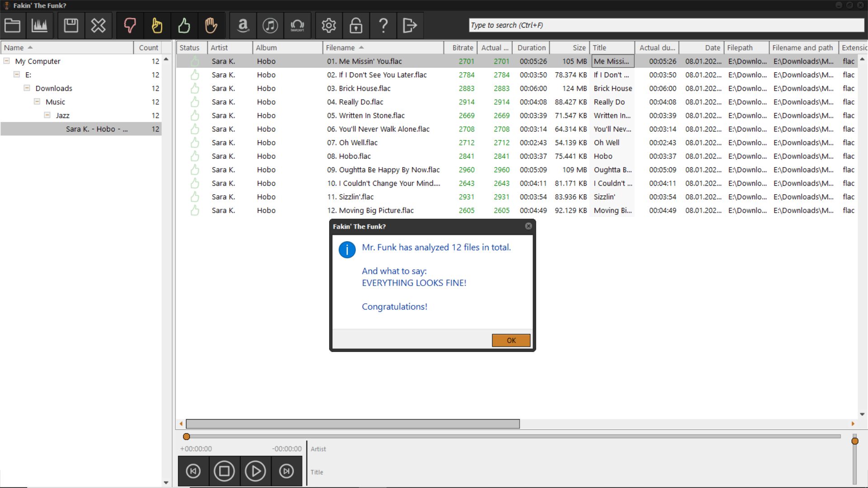
Task: Click the iTunes music note icon
Action: (270, 25)
